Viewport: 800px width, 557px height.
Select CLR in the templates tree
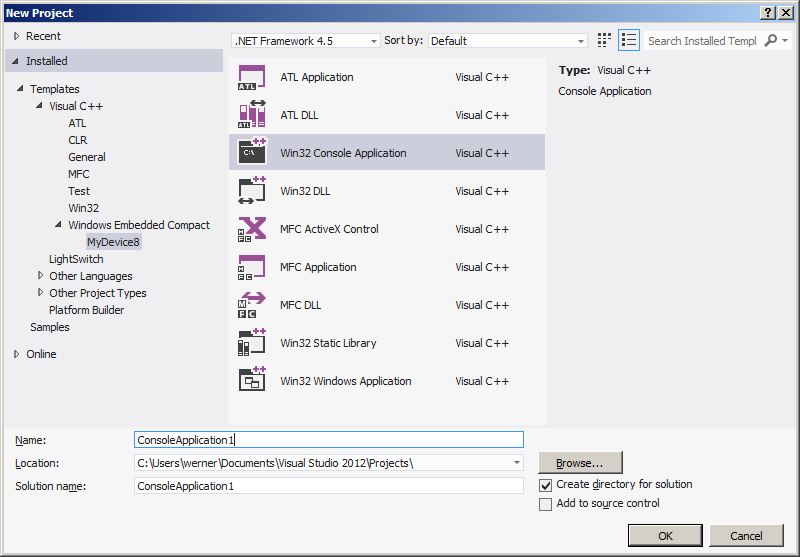(78, 140)
